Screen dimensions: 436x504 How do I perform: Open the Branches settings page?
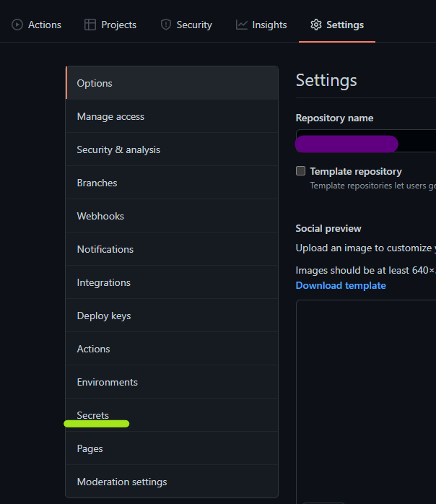97,183
